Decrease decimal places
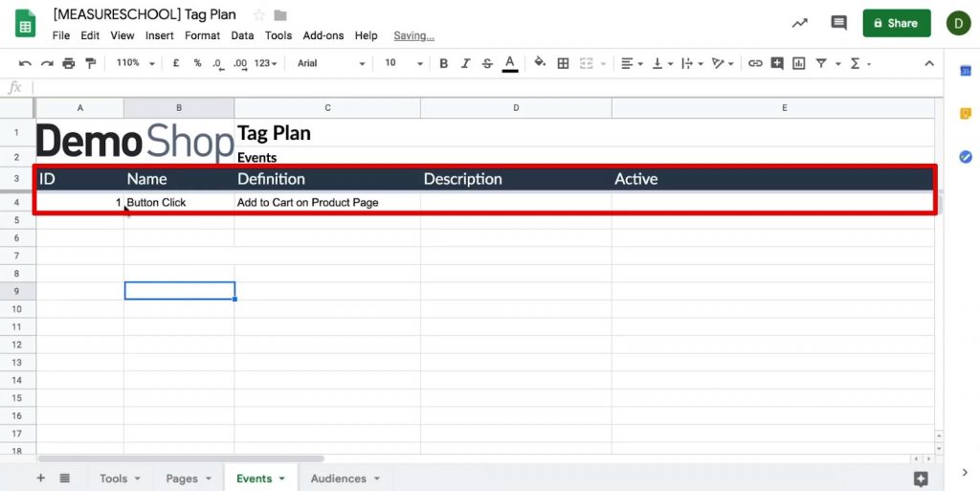The image size is (980, 491). [x=217, y=64]
